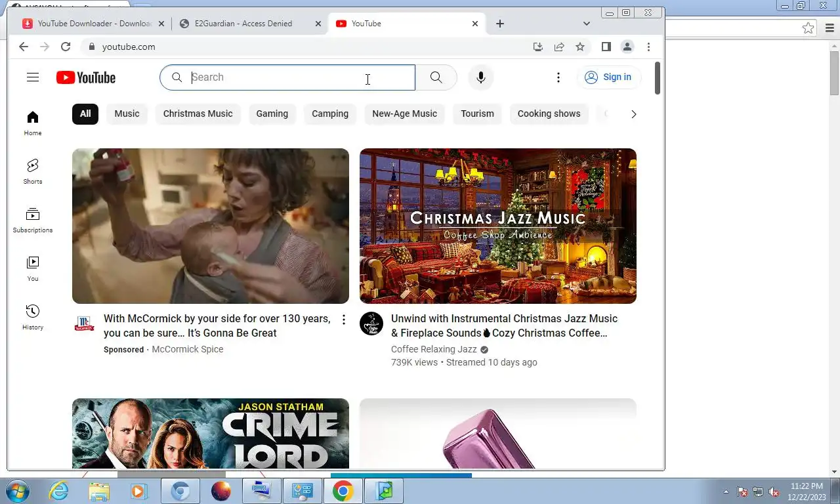Open the Chrome three-dot menu

[x=648, y=47]
